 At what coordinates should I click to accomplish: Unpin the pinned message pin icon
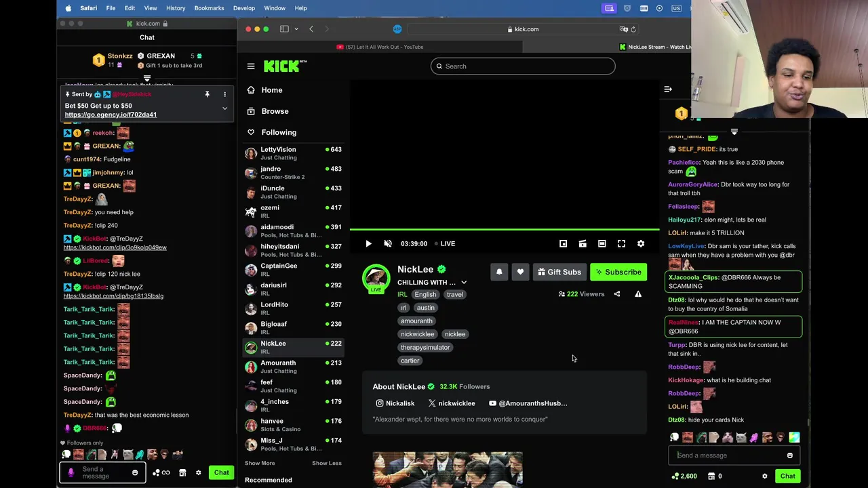click(x=207, y=94)
